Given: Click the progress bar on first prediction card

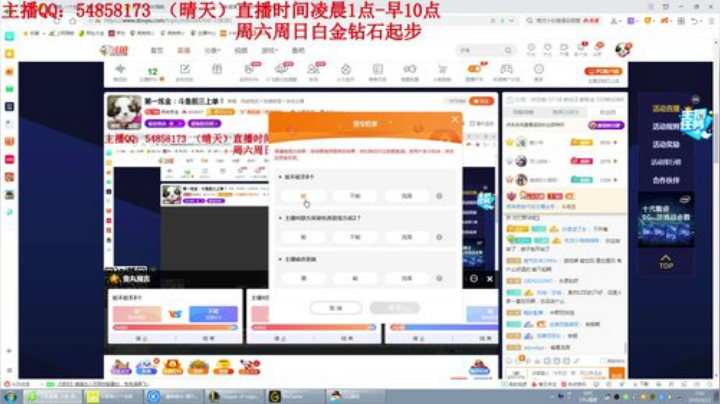Looking at the screenshot, I should [175, 327].
